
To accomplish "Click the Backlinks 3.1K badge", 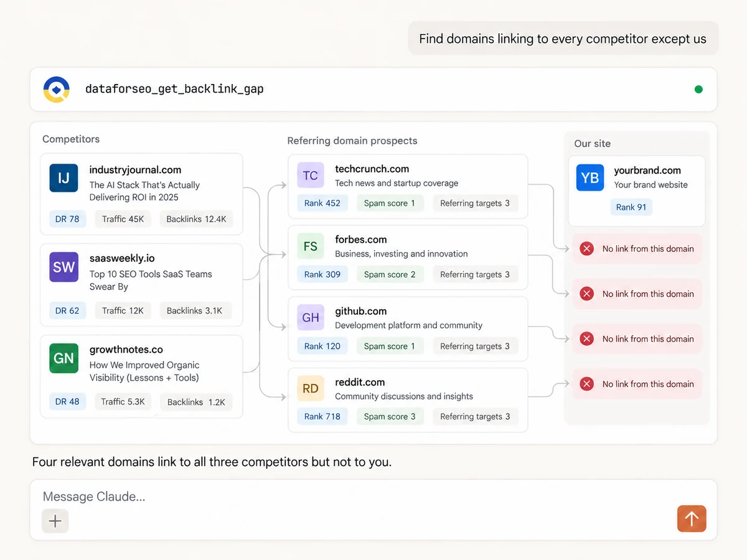I will click(194, 310).
